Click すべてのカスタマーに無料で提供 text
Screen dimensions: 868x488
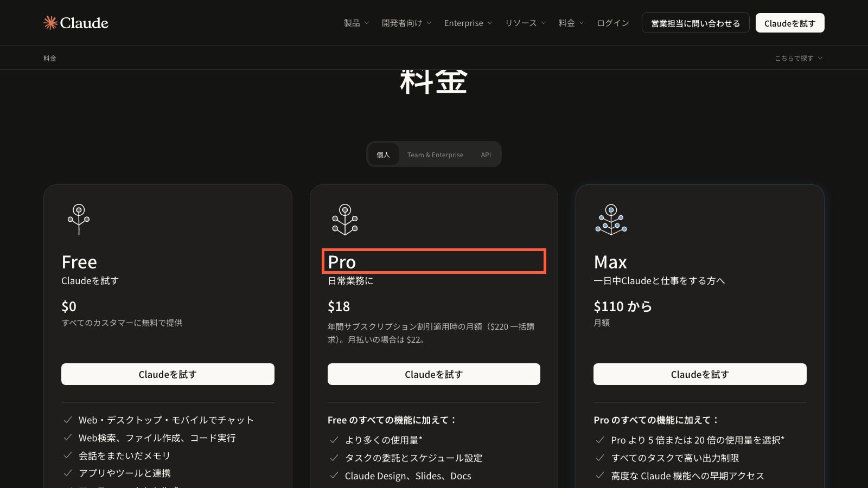pos(122,323)
